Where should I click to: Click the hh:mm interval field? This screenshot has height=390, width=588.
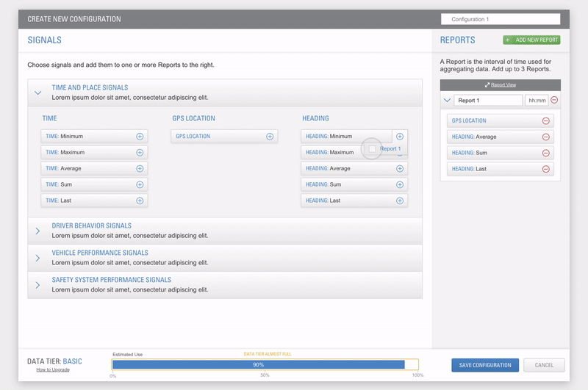537,101
